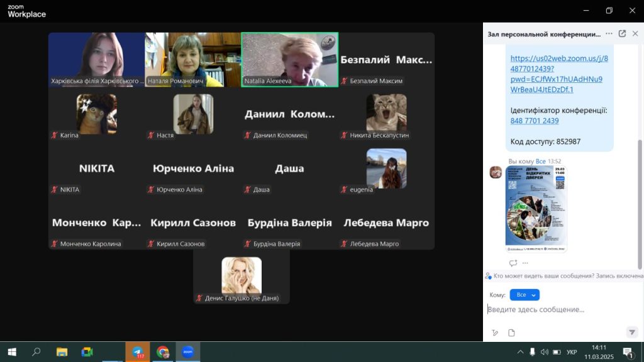Open Telegram from the taskbar
Image resolution: width=644 pixels, height=362 pixels.
coord(138,352)
